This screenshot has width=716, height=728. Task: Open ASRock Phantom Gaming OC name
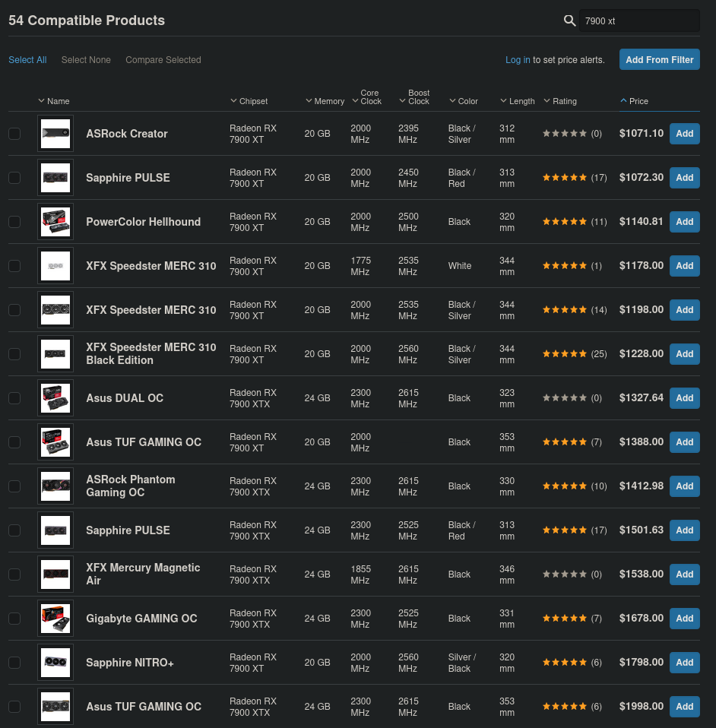(x=131, y=486)
